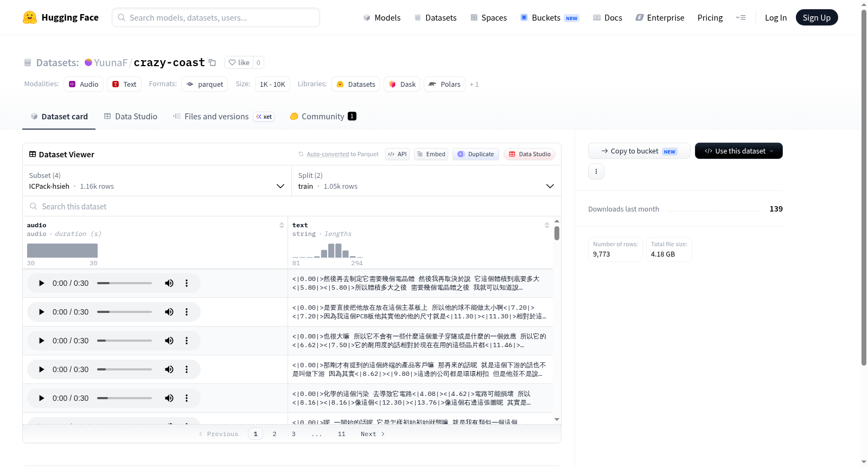The image size is (868, 467).
Task: Expand the Subset ICPack-hsieh dropdown
Action: pos(156,181)
